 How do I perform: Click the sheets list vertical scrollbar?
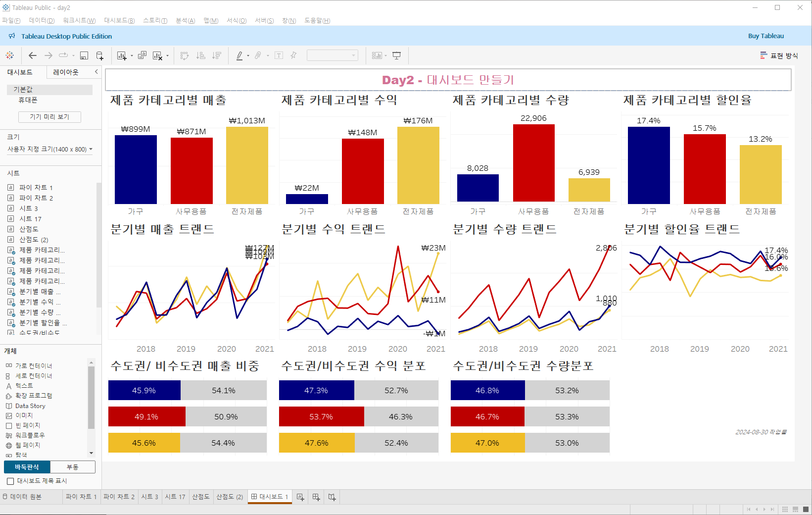98,245
